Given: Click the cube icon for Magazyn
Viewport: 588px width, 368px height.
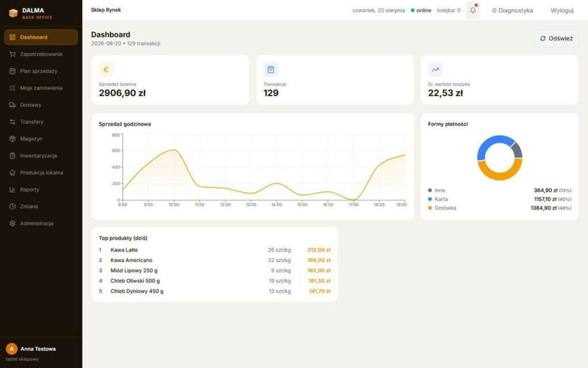Looking at the screenshot, I should point(13,139).
